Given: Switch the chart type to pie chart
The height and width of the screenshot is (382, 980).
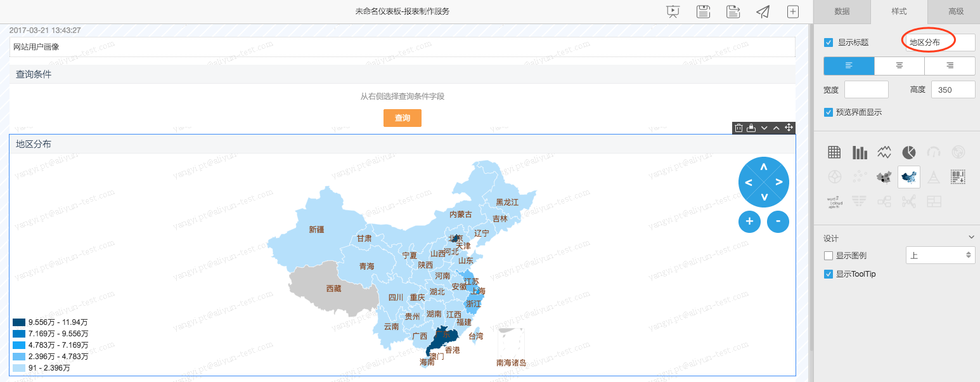Looking at the screenshot, I should pyautogui.click(x=909, y=152).
